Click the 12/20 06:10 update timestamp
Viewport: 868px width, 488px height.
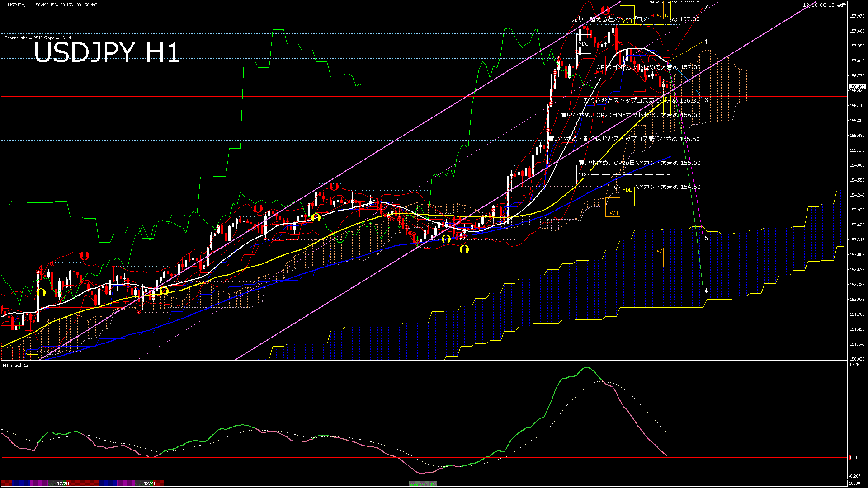[824, 5]
